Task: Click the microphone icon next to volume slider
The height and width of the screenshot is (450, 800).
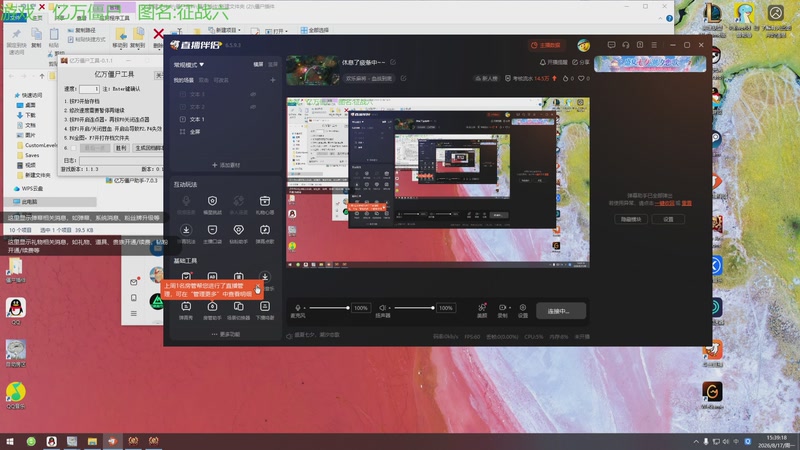Action: coord(297,308)
